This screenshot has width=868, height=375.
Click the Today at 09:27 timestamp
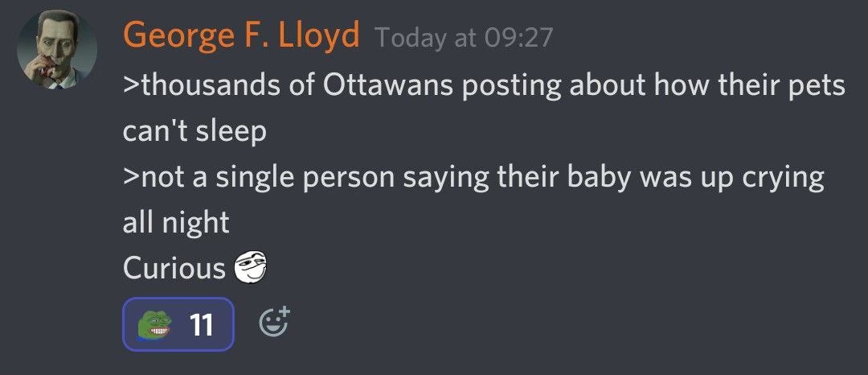464,38
